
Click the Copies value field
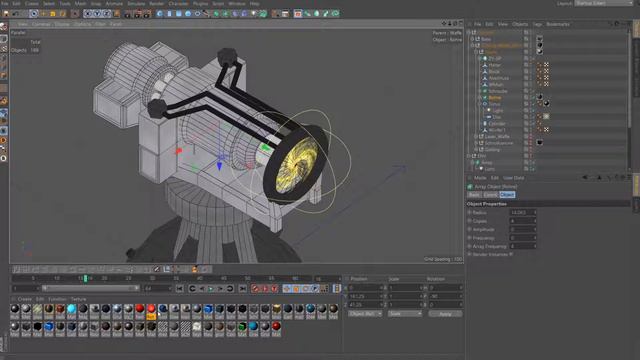pyautogui.click(x=522, y=221)
